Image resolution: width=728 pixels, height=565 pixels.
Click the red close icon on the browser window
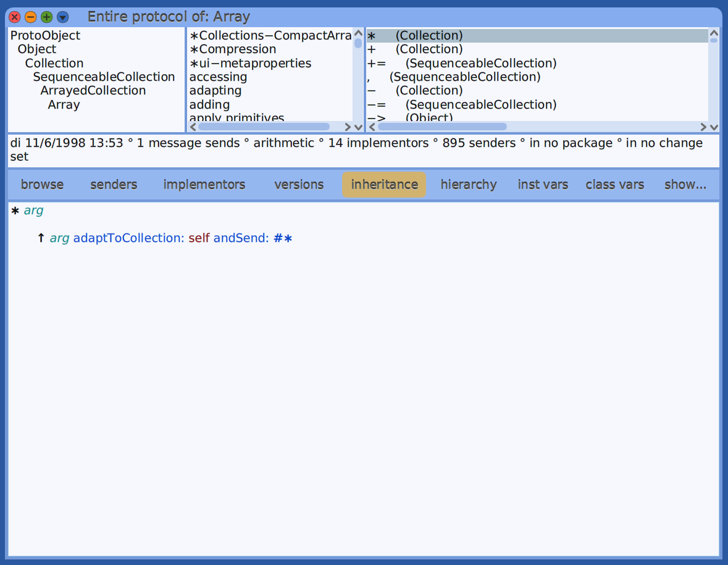14,17
